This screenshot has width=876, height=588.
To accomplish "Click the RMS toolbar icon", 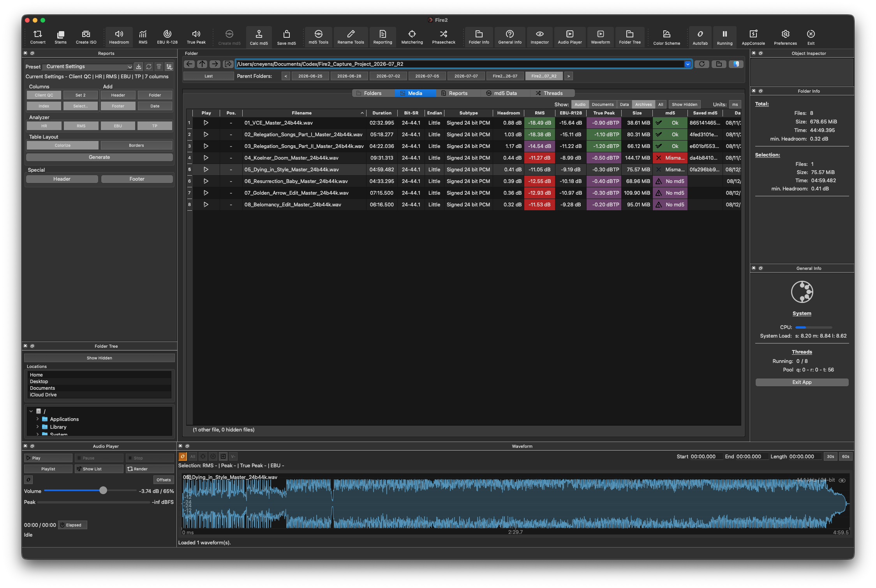I will coord(143,37).
